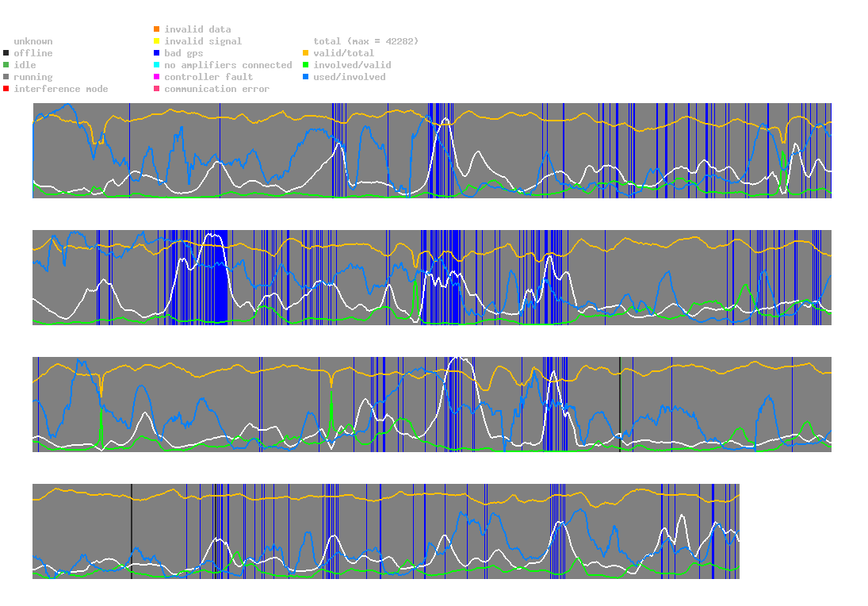Click the gold valid/total legend swatch
Screen dimensions: 868x606
coord(305,53)
